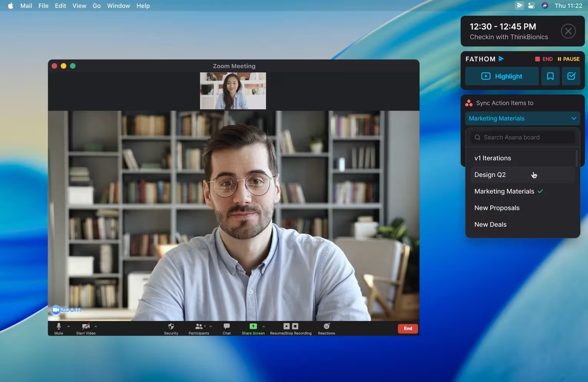Click the green Share Screen button
588x382 pixels.
click(x=253, y=329)
